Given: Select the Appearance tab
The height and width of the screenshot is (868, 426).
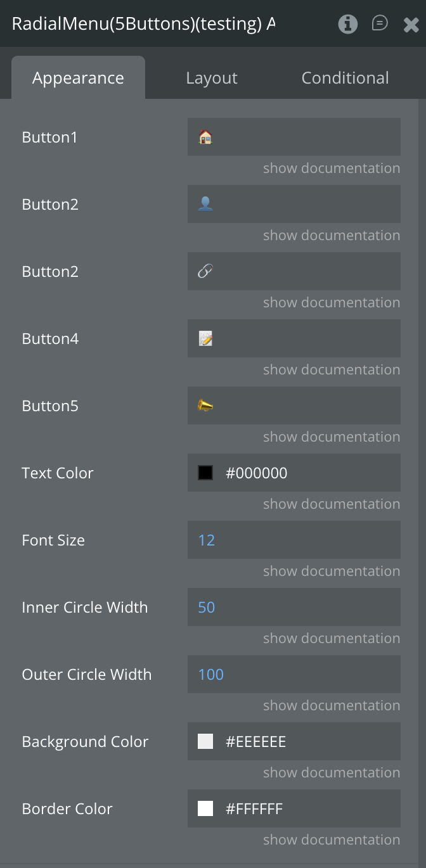Looking at the screenshot, I should coord(78,78).
